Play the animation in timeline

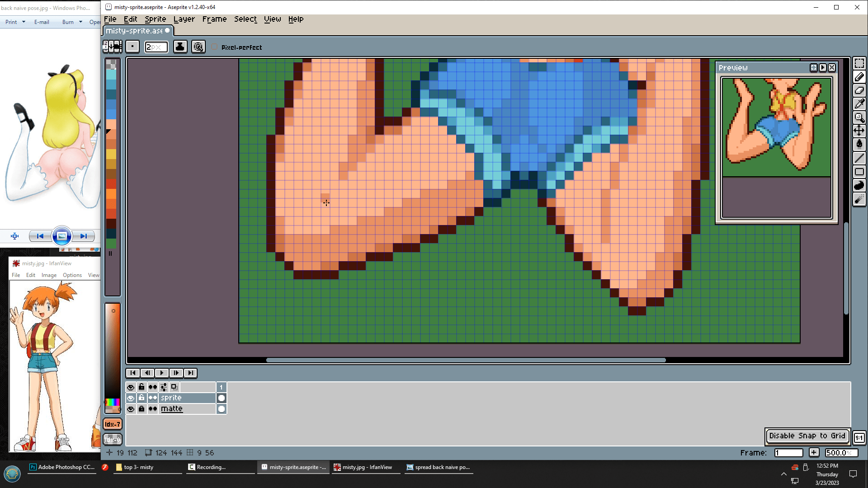click(161, 373)
